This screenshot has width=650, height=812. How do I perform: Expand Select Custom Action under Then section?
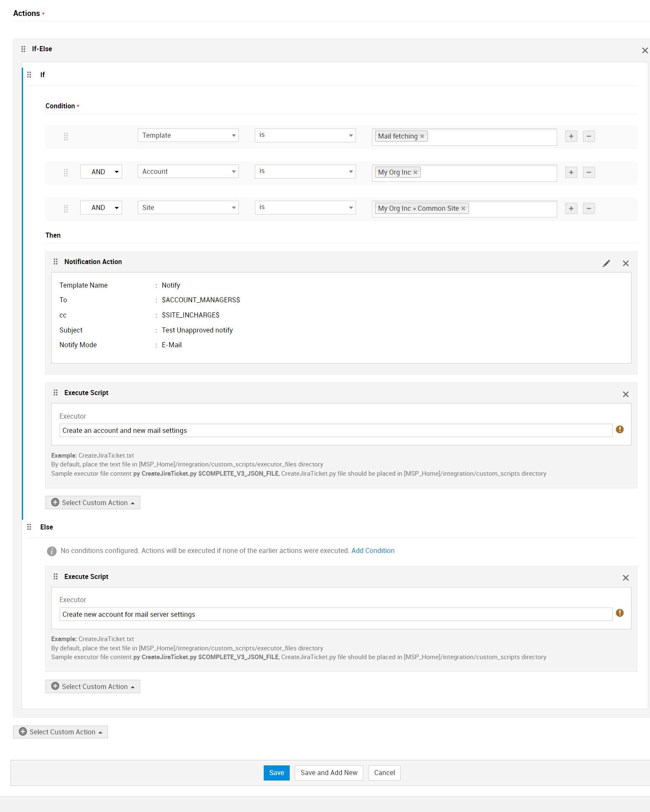click(93, 503)
